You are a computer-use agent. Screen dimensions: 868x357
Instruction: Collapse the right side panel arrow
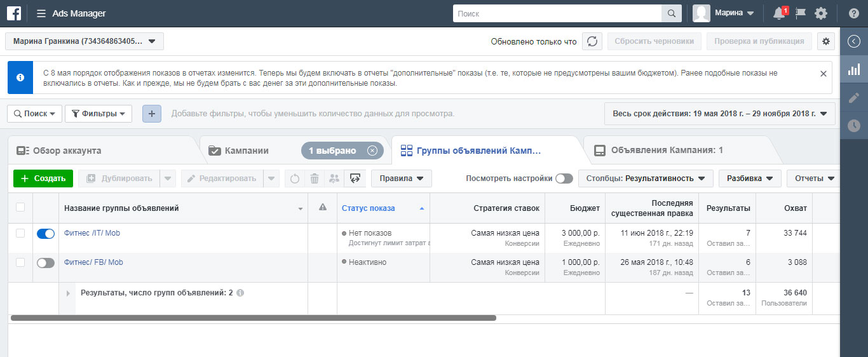[x=854, y=41]
